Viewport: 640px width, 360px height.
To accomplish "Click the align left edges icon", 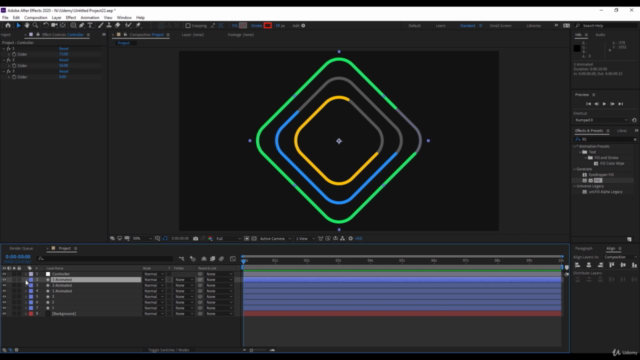I will pos(577,265).
